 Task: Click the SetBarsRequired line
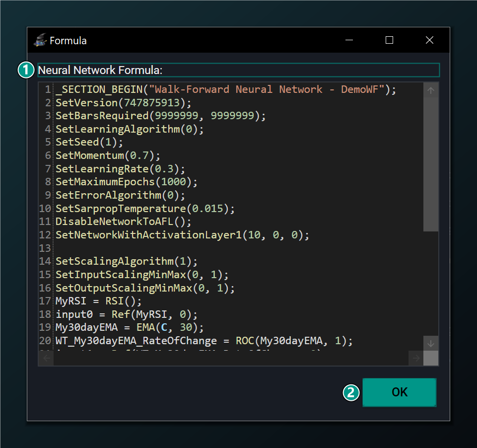pyautogui.click(x=160, y=116)
